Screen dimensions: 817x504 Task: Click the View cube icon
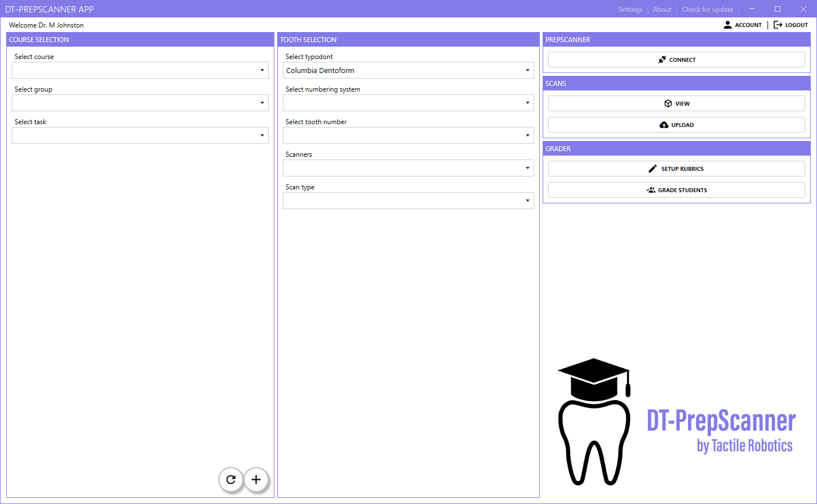pyautogui.click(x=668, y=103)
